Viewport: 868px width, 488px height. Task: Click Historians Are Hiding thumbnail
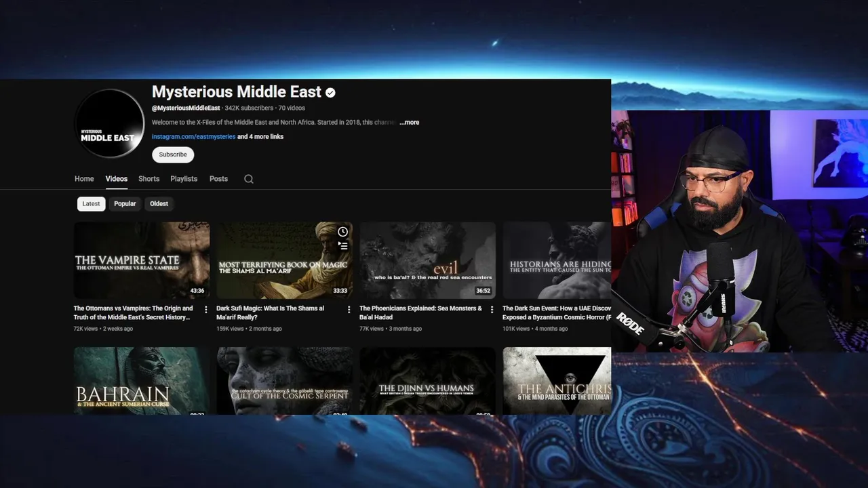pyautogui.click(x=557, y=260)
